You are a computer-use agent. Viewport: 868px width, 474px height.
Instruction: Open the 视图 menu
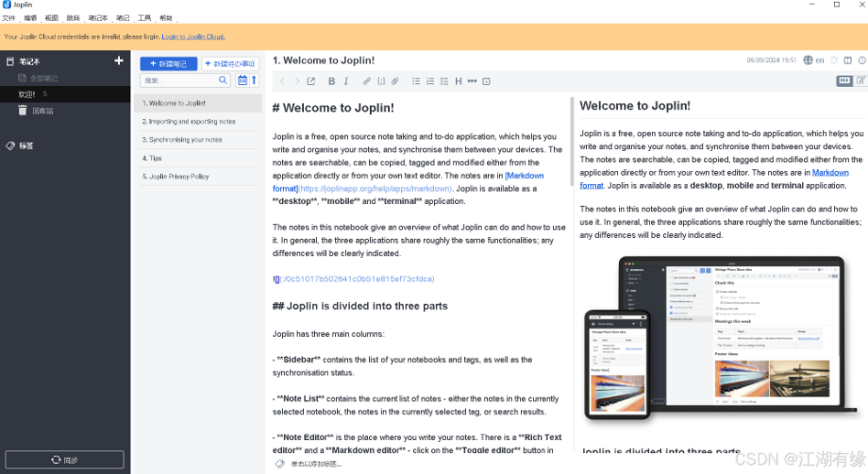[52, 18]
